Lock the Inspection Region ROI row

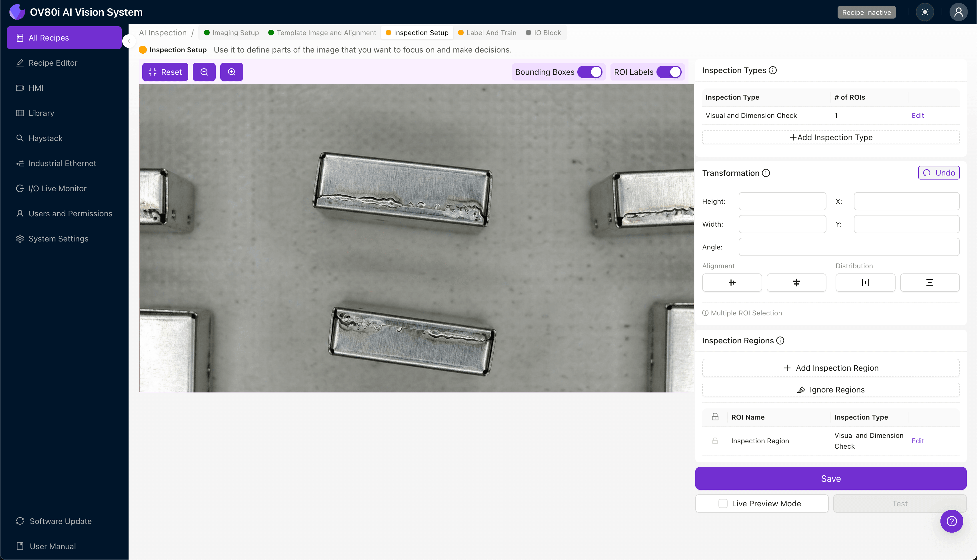pos(715,441)
